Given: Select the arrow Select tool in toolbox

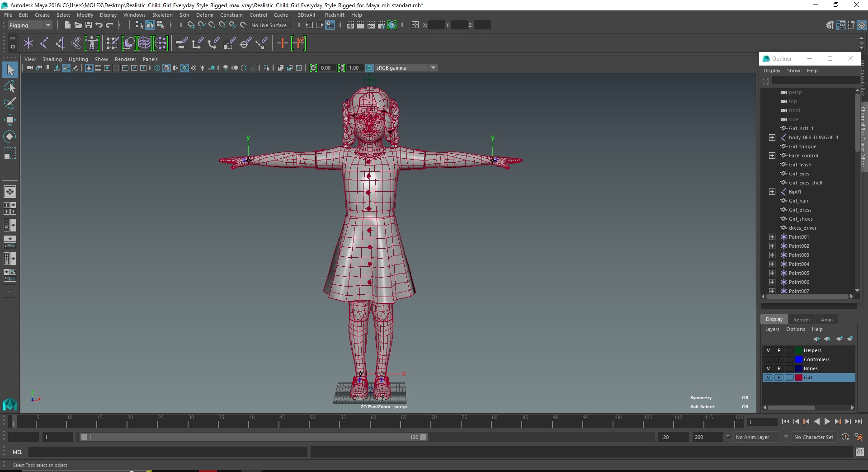Looking at the screenshot, I should [x=10, y=70].
